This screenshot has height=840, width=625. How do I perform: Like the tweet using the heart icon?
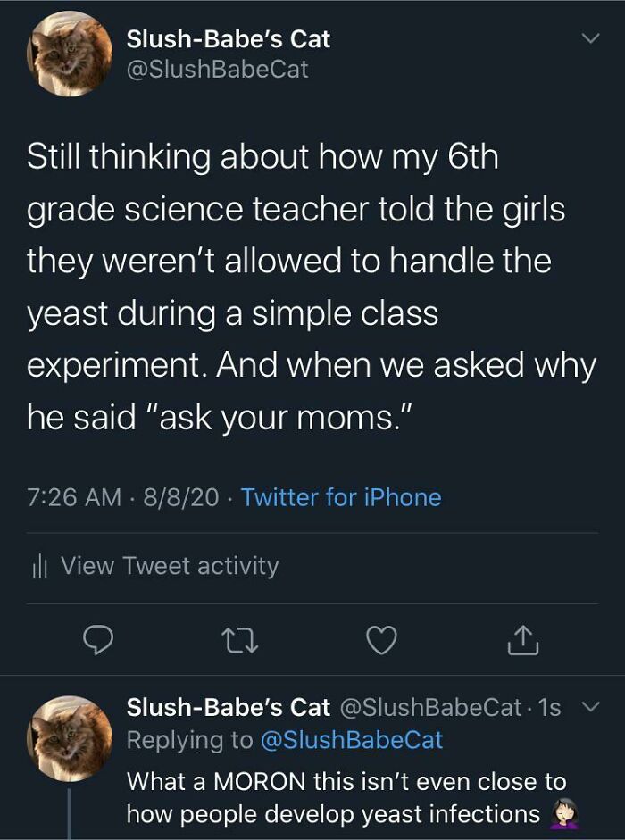(x=380, y=638)
